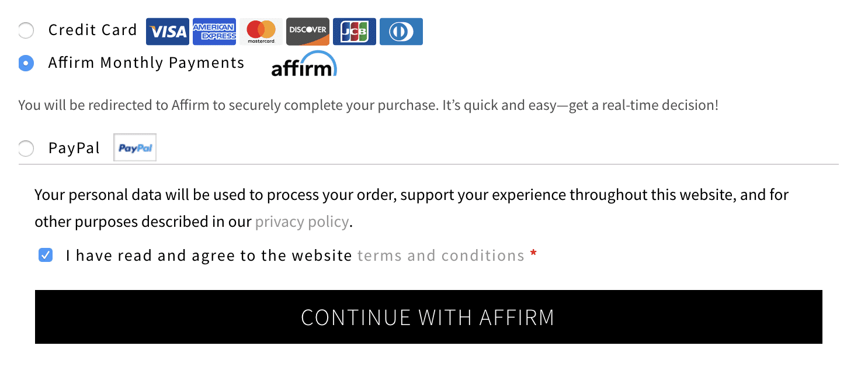The image size is (868, 366).
Task: Click the American Express card icon
Action: 214,32
